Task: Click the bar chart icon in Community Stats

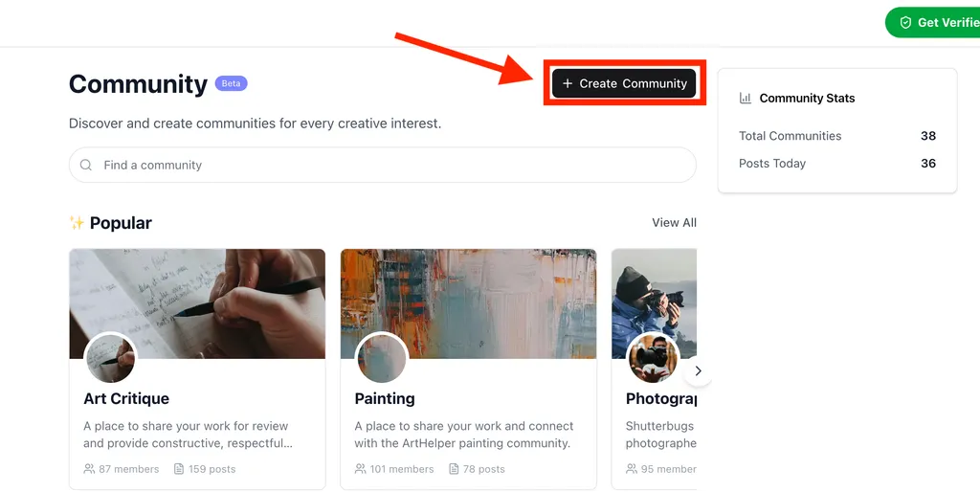Action: click(x=746, y=98)
